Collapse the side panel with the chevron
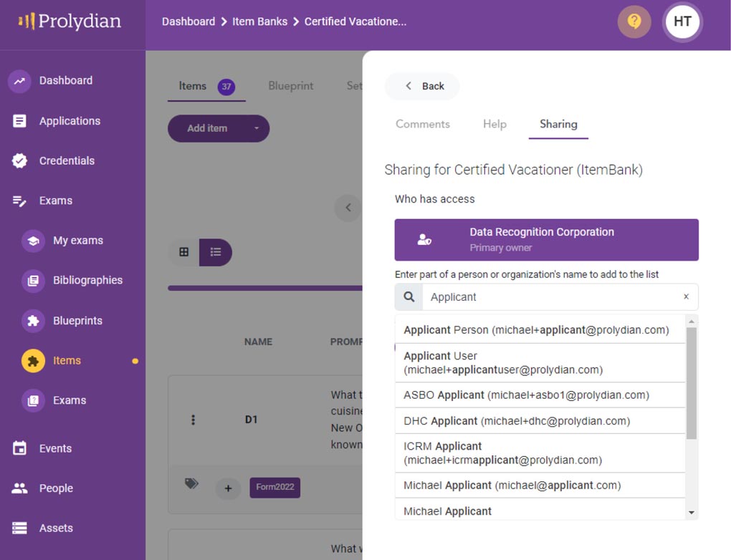 pos(348,208)
